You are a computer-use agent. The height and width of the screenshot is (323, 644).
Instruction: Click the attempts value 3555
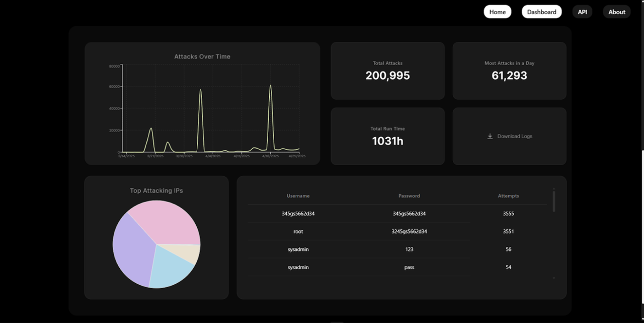(508, 214)
